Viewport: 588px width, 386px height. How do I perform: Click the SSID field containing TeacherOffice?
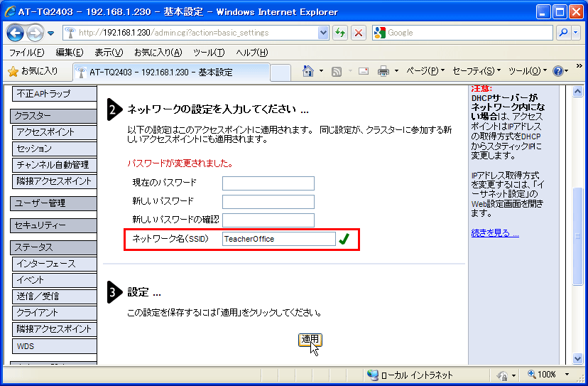pos(278,239)
